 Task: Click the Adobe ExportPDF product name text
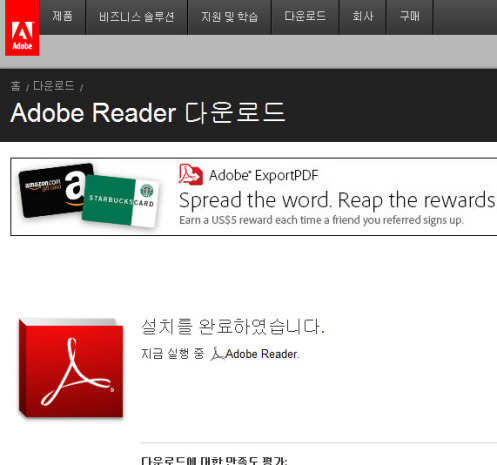(x=264, y=175)
